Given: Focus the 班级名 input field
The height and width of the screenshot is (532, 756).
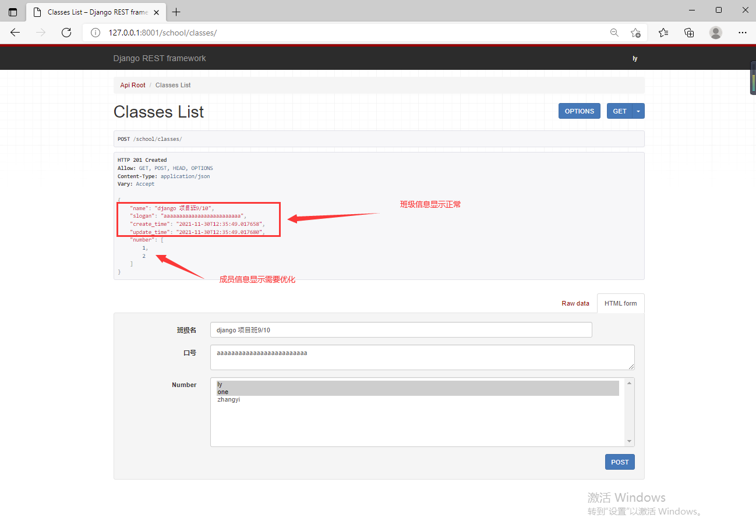Looking at the screenshot, I should point(401,330).
